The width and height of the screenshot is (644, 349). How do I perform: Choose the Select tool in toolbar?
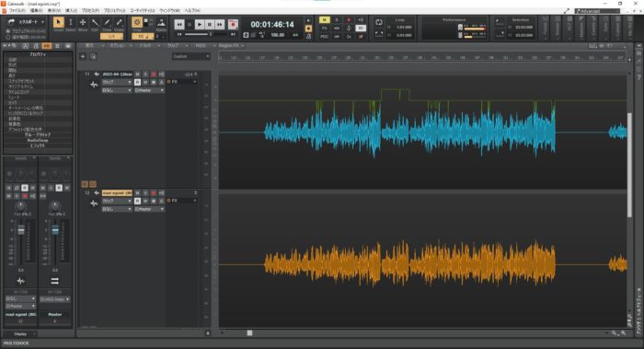(71, 22)
